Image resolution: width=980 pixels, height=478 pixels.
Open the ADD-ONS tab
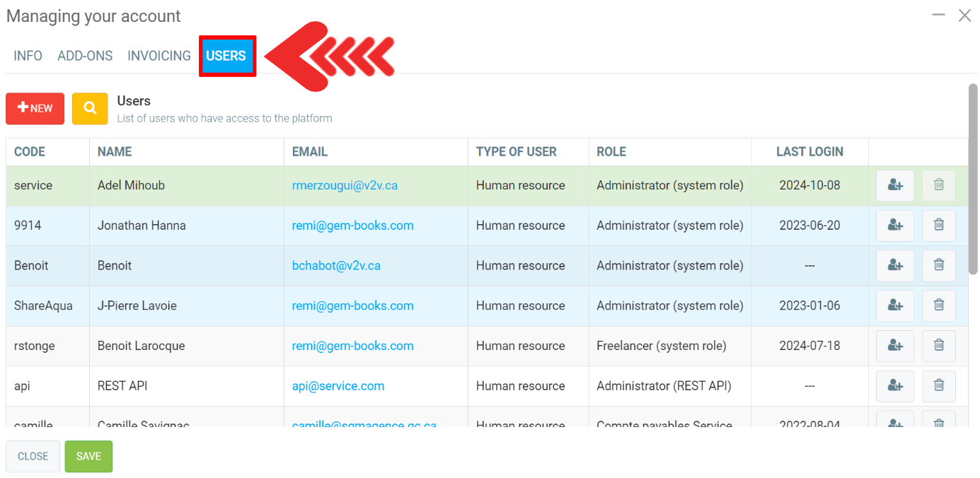(x=85, y=56)
